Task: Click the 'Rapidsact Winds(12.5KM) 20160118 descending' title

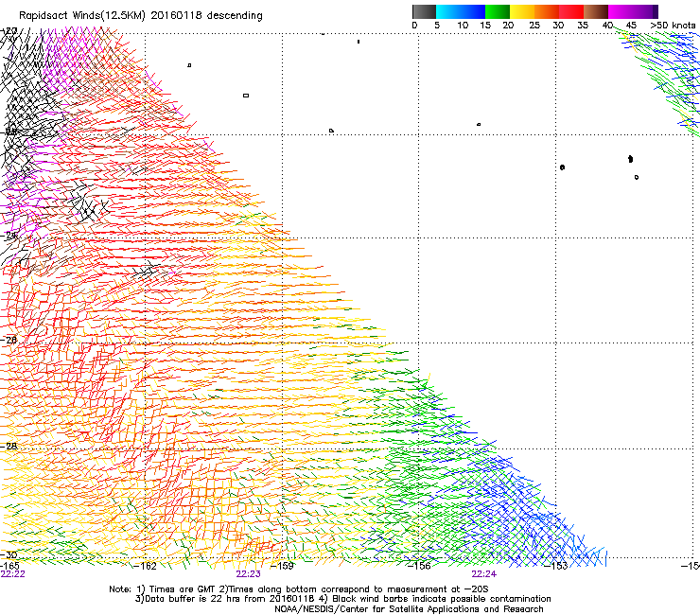Action: pos(141,16)
